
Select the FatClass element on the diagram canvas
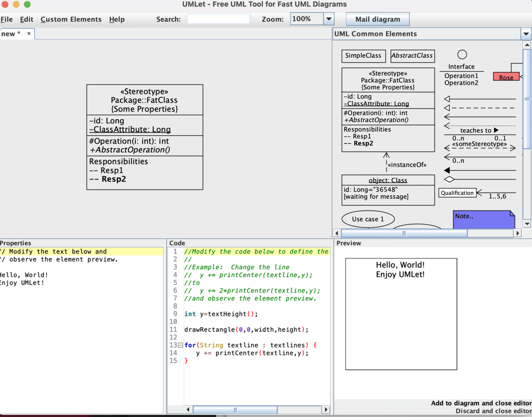tap(145, 138)
